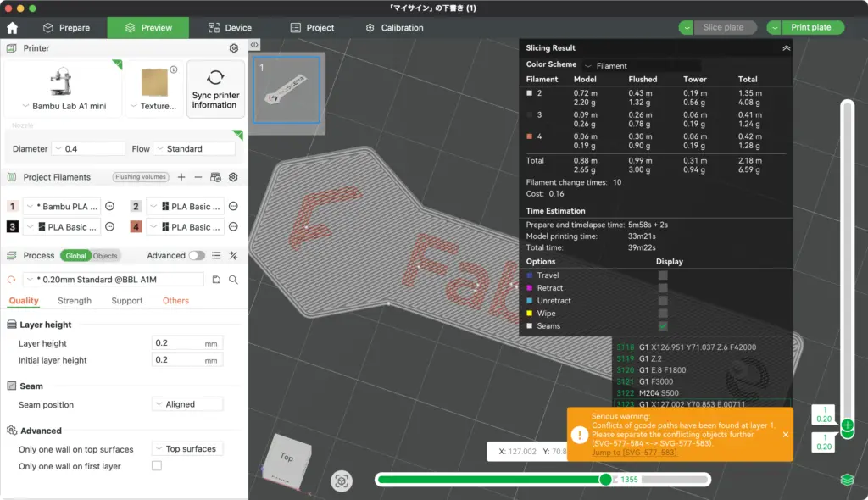
Task: Compare presets icon next to Advanced
Action: click(233, 255)
